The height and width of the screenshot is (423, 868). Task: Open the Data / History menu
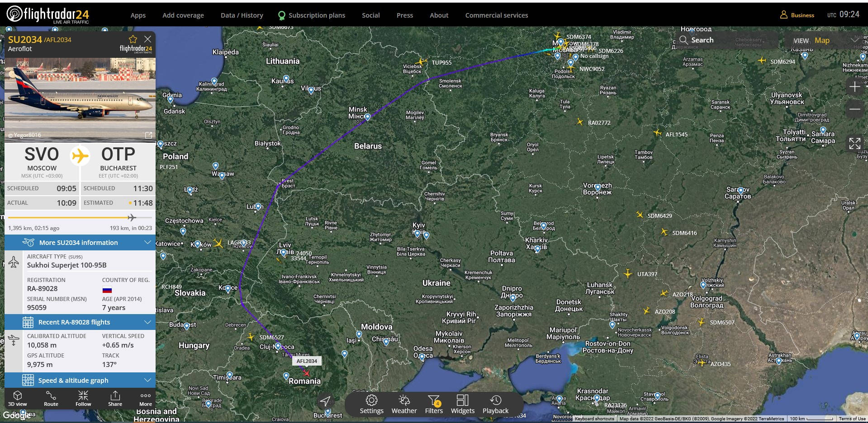(x=242, y=15)
